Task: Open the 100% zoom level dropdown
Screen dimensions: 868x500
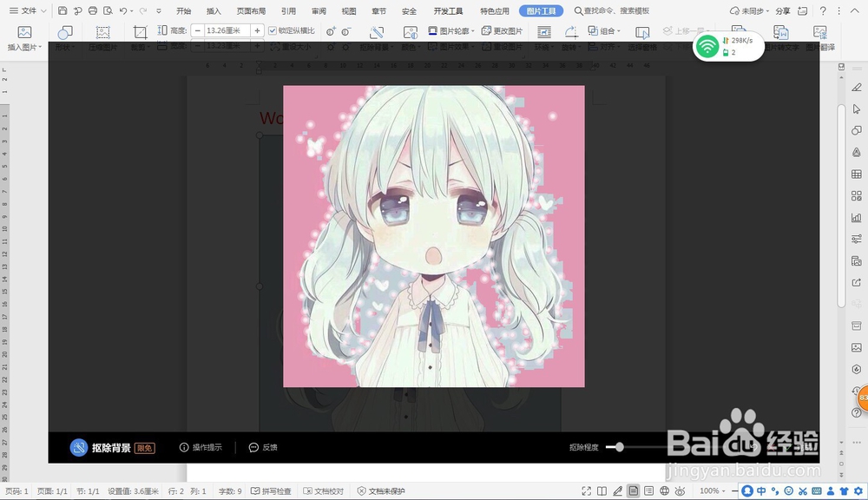Action: pos(712,490)
